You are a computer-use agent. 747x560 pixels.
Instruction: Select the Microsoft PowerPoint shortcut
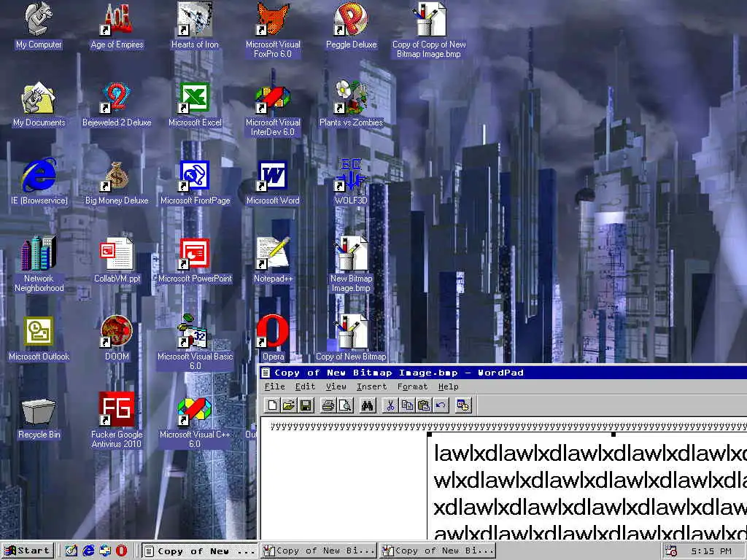pos(195,260)
